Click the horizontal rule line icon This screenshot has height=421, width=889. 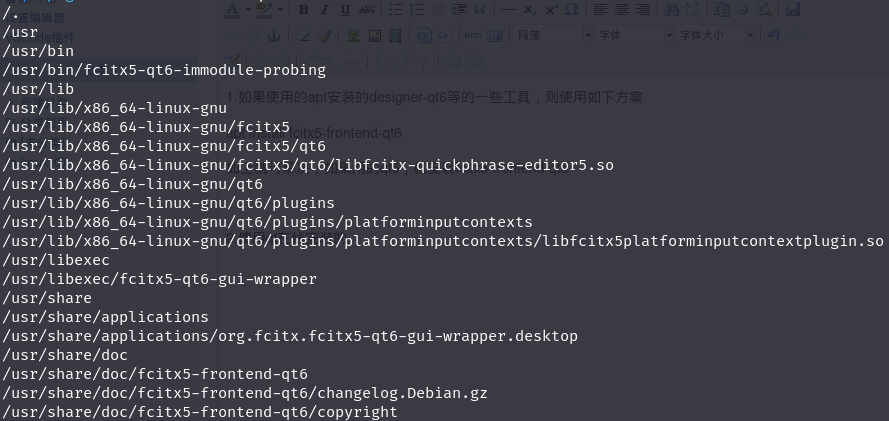click(509, 10)
